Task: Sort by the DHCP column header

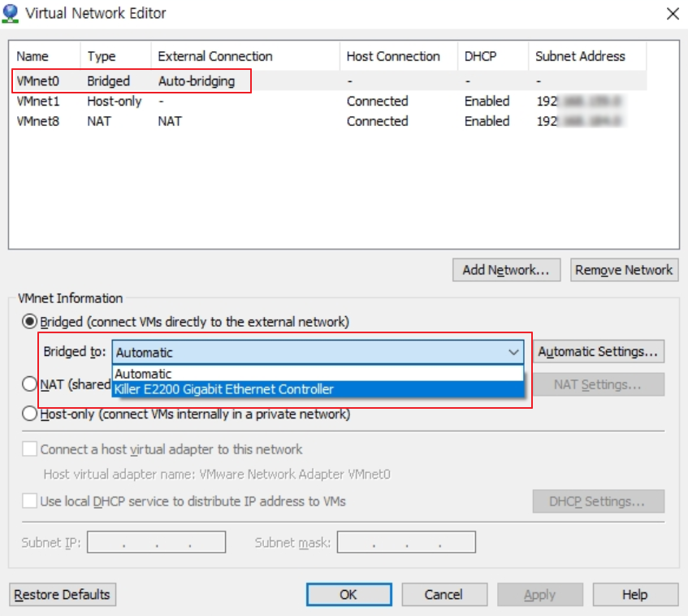Action: 493,56
